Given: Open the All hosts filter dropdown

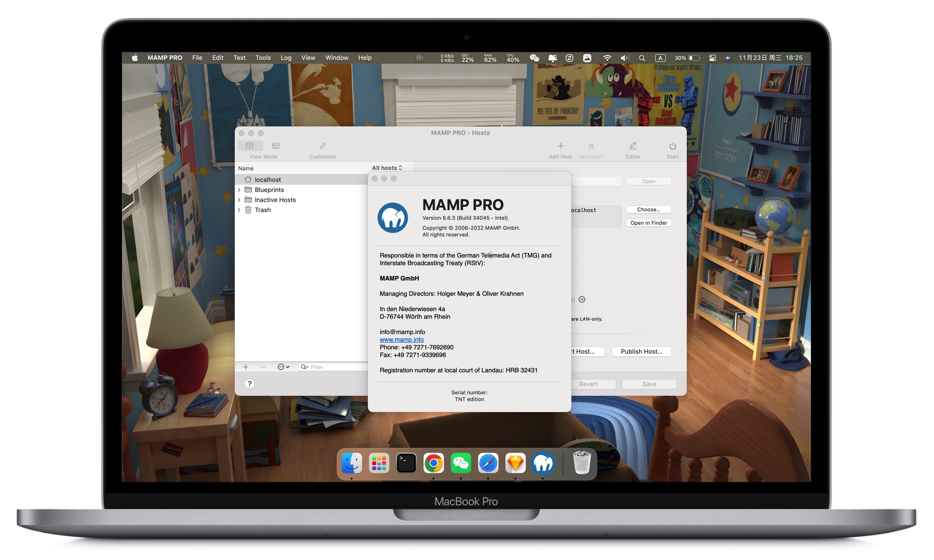Looking at the screenshot, I should coord(387,168).
